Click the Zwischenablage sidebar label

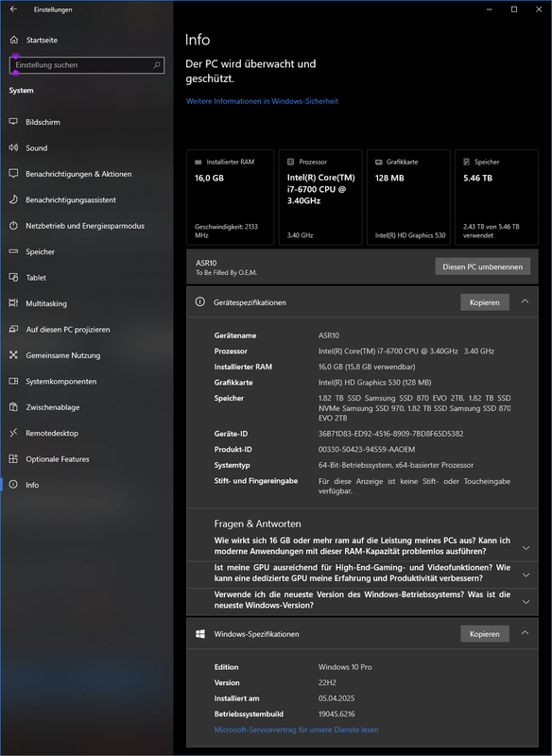click(x=53, y=407)
